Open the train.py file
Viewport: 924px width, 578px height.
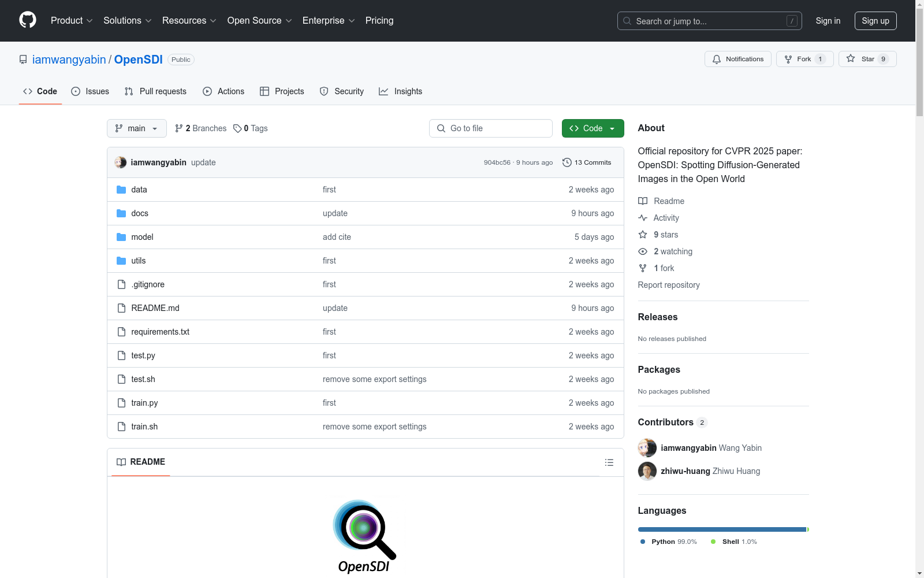tap(144, 403)
